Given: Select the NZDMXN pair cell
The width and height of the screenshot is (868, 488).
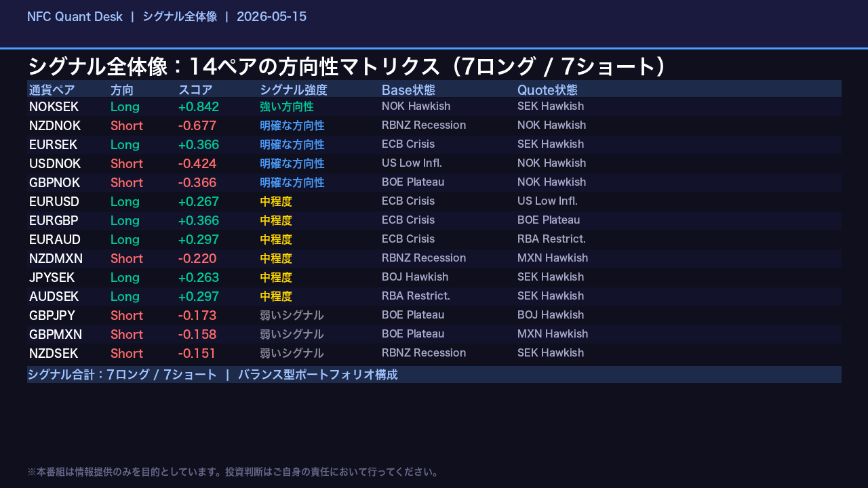Looking at the screenshot, I should tap(56, 258).
